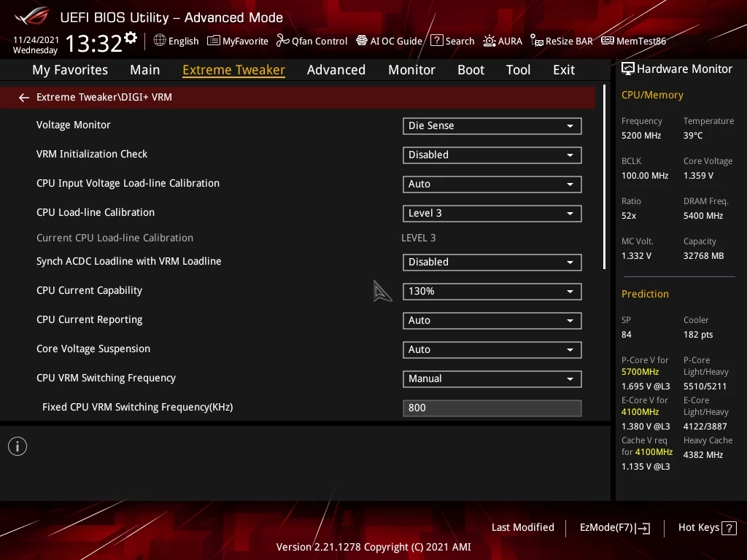Select VRM Initialization Check label
Screen dimensions: 747x560
(x=92, y=154)
